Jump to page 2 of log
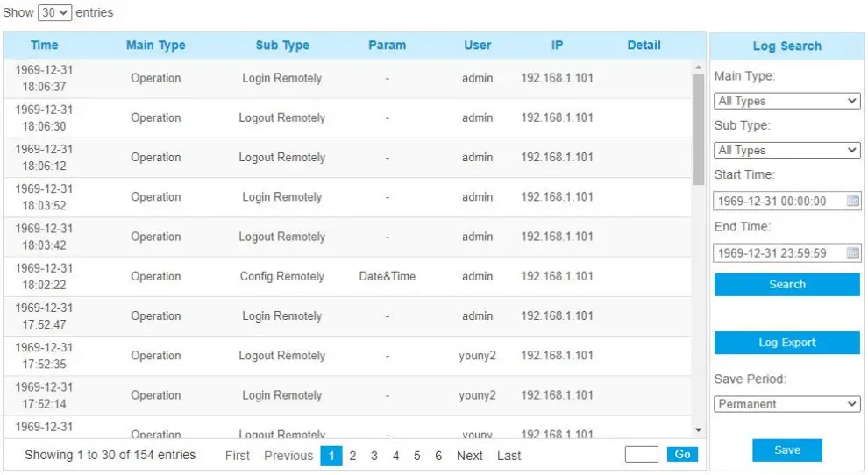The width and height of the screenshot is (868, 475). [x=352, y=456]
